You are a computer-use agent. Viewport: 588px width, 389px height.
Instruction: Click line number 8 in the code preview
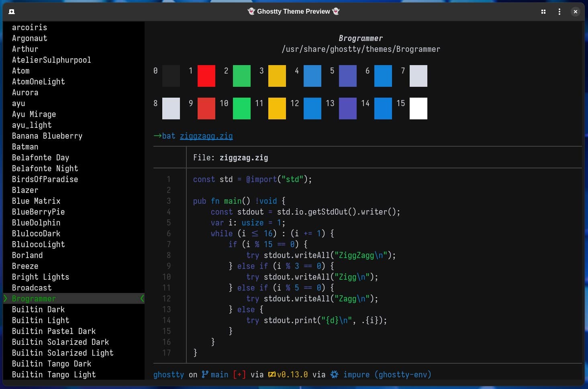pos(169,255)
